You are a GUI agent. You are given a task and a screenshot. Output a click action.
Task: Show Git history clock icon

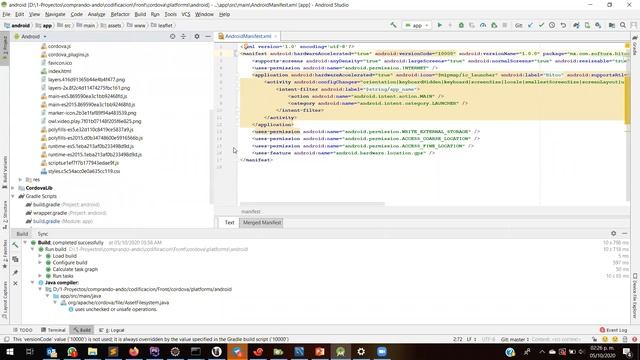pyautogui.click(x=552, y=25)
